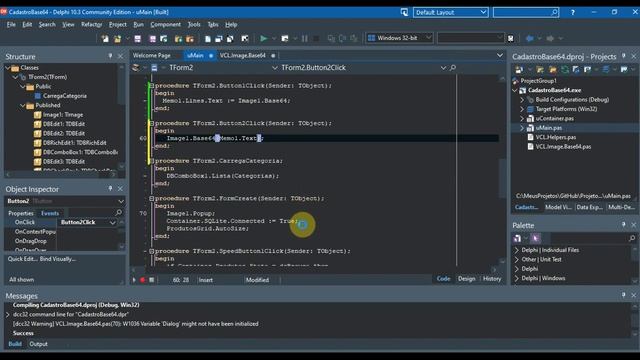Select uContainer.pas in Projects tree
This screenshot has width=640, height=360.
(555, 118)
